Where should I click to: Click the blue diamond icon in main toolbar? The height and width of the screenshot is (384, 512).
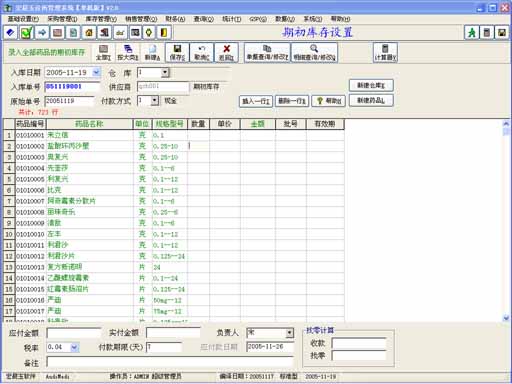(x=10, y=32)
